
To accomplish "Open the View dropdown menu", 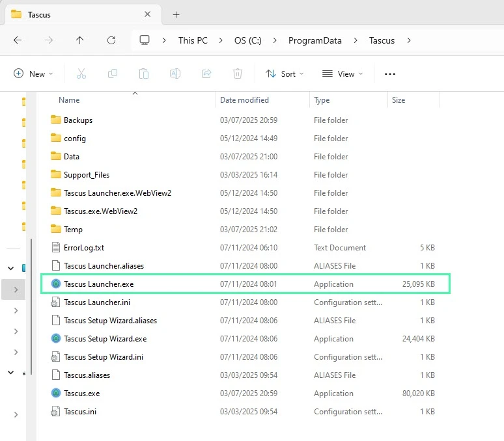I will point(343,73).
